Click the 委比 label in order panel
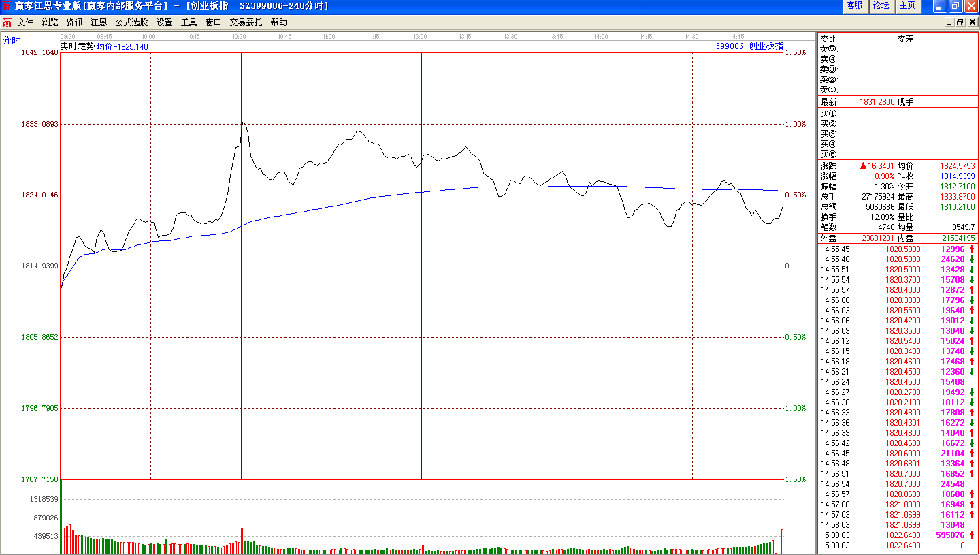This screenshot has width=980, height=555. click(830, 39)
